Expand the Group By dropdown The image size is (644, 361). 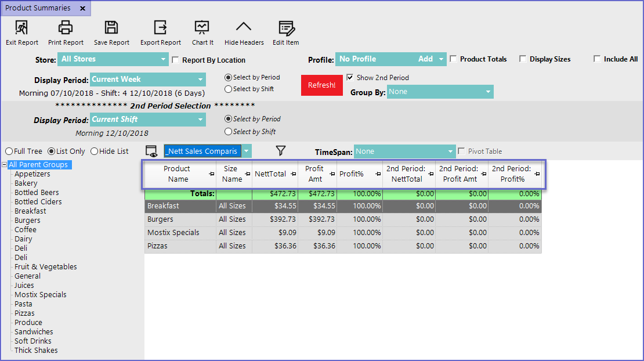[440, 92]
